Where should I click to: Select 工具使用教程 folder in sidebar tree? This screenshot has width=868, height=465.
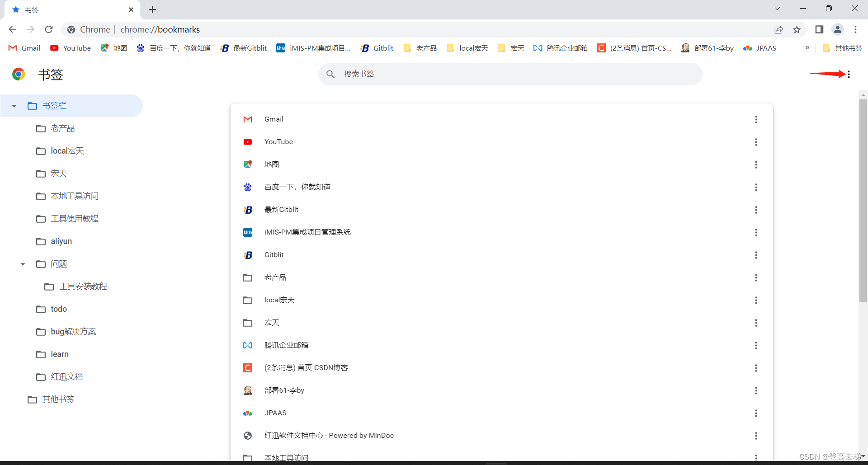(x=75, y=219)
